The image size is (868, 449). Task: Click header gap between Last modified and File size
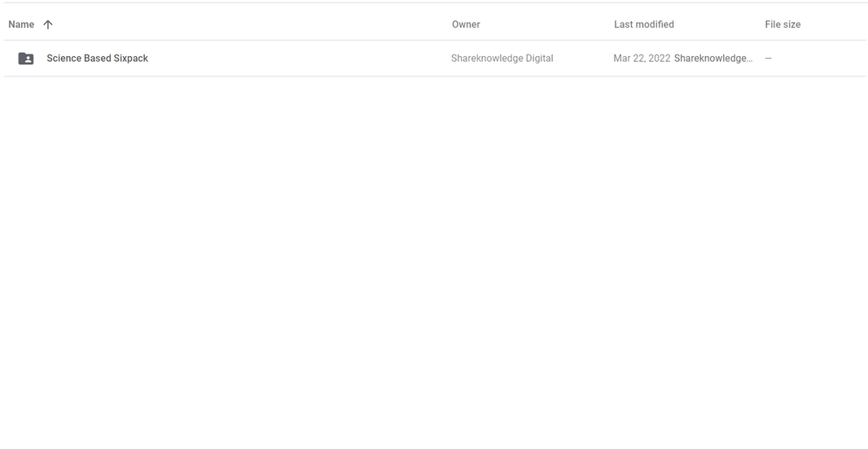click(719, 24)
